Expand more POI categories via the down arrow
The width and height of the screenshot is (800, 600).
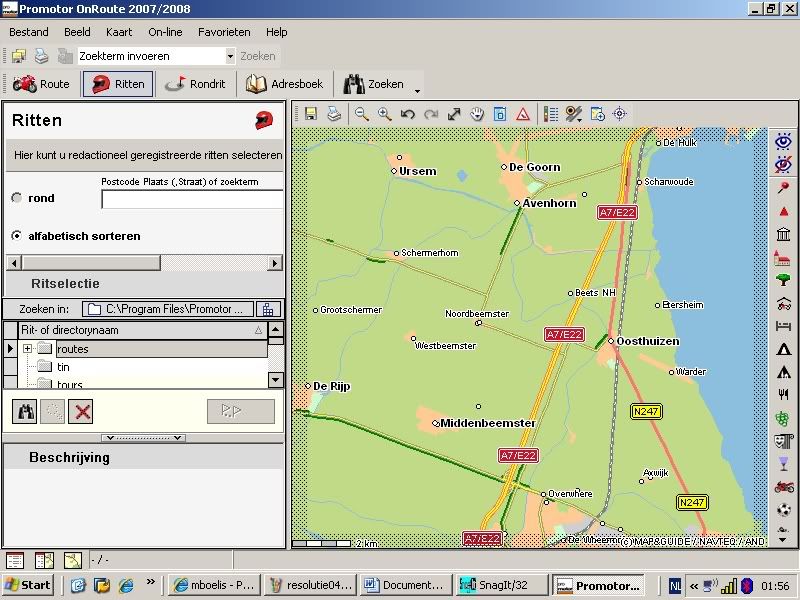pyautogui.click(x=784, y=540)
